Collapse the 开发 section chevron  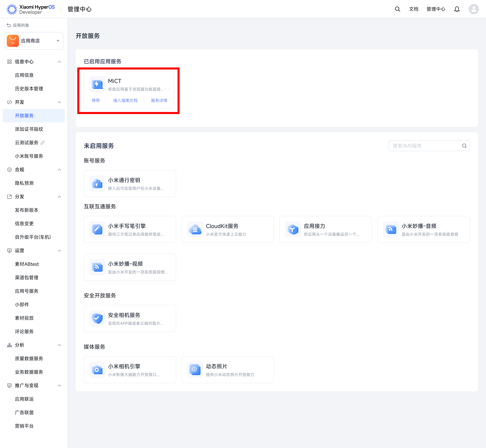pyautogui.click(x=59, y=102)
